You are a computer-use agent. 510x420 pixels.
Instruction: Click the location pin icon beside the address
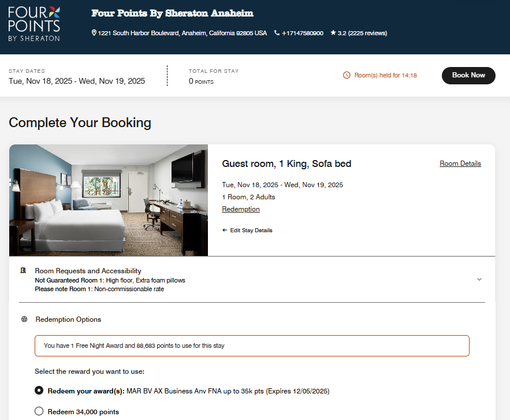pos(94,33)
